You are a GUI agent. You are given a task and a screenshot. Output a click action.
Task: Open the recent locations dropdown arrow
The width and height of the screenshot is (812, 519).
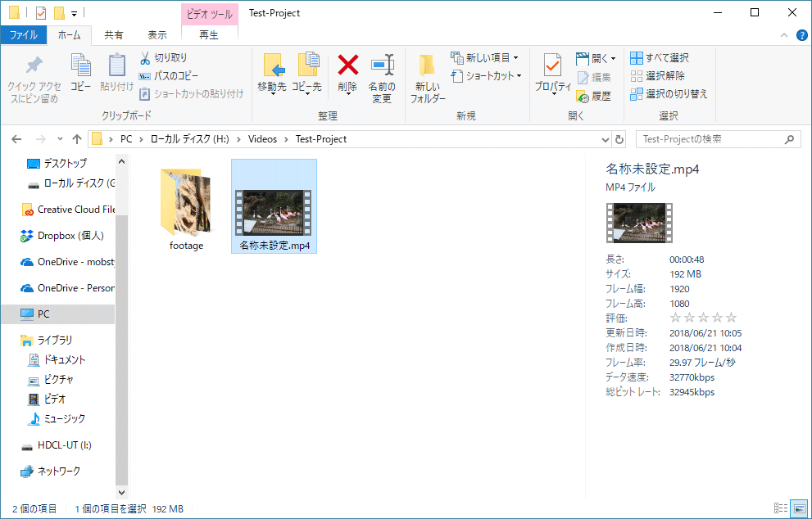click(x=60, y=139)
